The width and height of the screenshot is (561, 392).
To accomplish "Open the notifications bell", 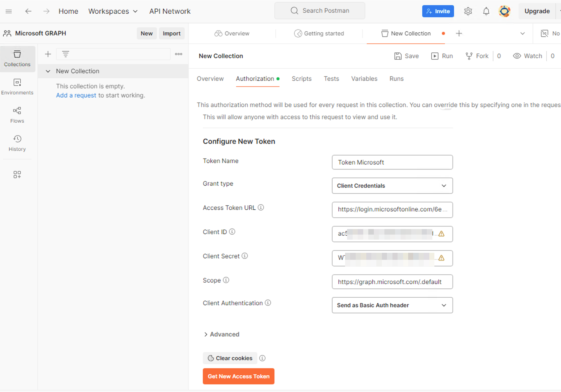I will coord(486,11).
